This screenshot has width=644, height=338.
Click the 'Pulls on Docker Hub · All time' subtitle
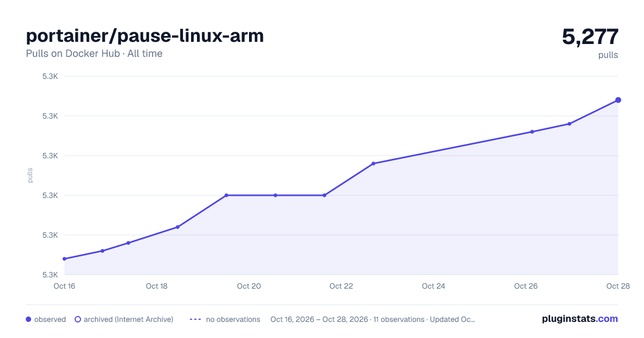(x=94, y=54)
